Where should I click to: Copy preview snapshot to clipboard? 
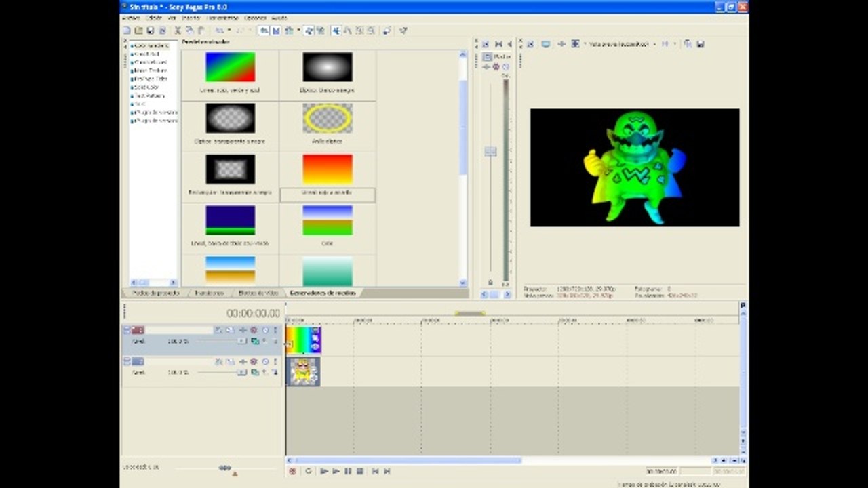pyautogui.click(x=688, y=44)
